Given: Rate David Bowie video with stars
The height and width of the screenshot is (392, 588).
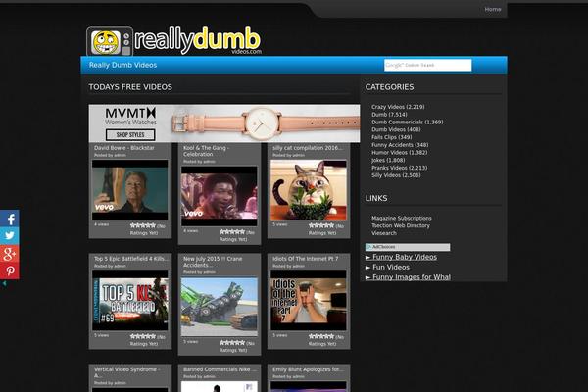Looking at the screenshot, I should (x=143, y=225).
